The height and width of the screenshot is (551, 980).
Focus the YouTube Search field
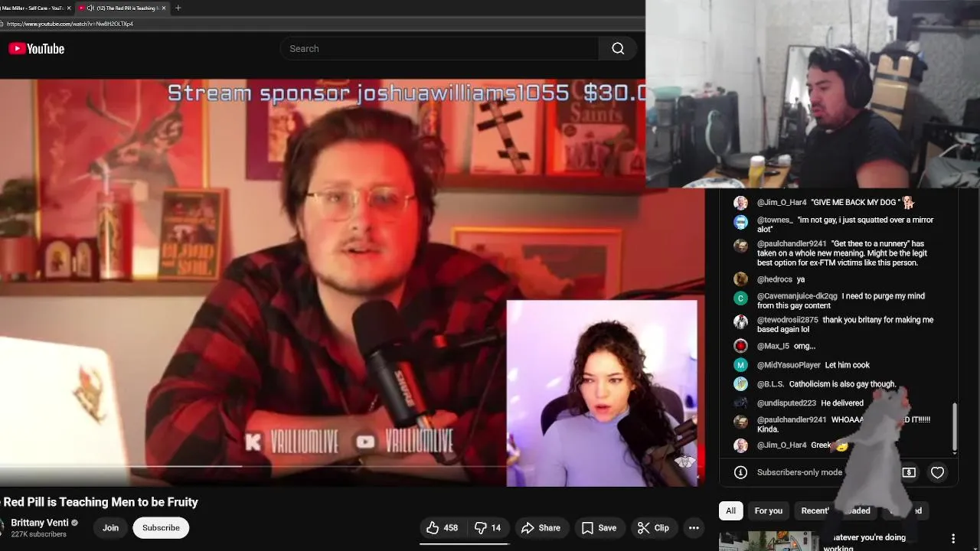pyautogui.click(x=439, y=49)
